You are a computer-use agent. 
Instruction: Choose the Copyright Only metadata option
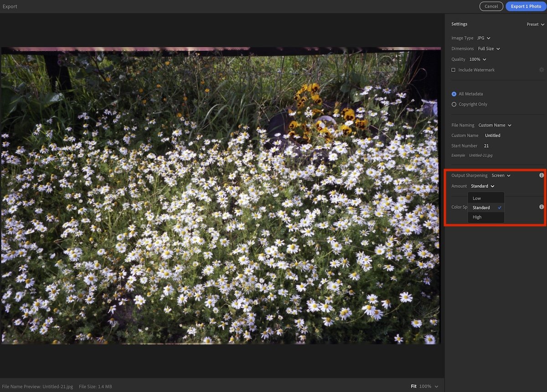[454, 104]
